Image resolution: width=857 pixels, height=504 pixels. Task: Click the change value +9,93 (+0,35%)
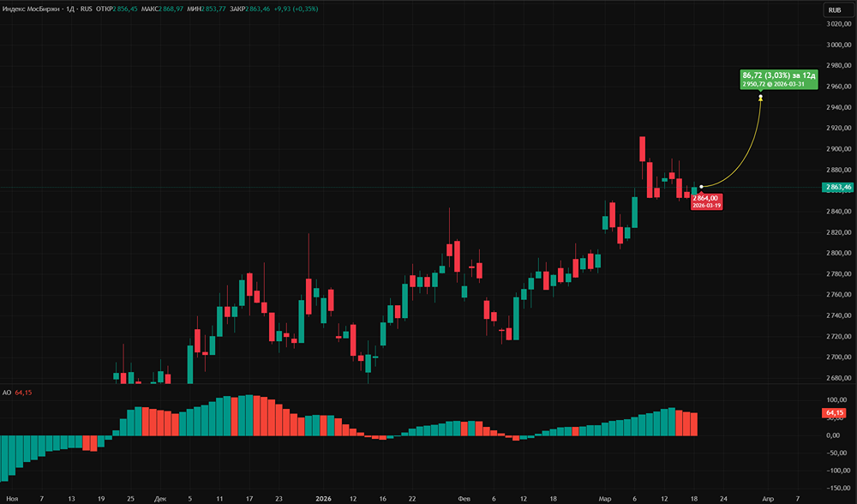point(296,9)
